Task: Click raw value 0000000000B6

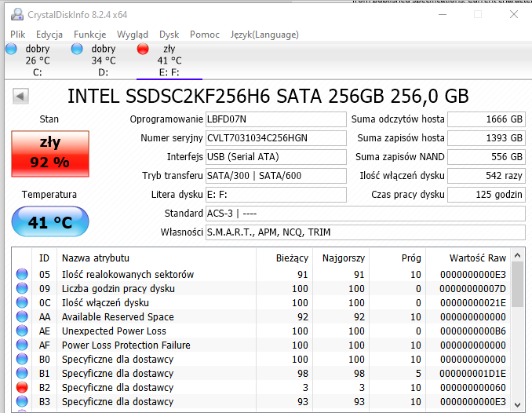Action: (x=472, y=331)
